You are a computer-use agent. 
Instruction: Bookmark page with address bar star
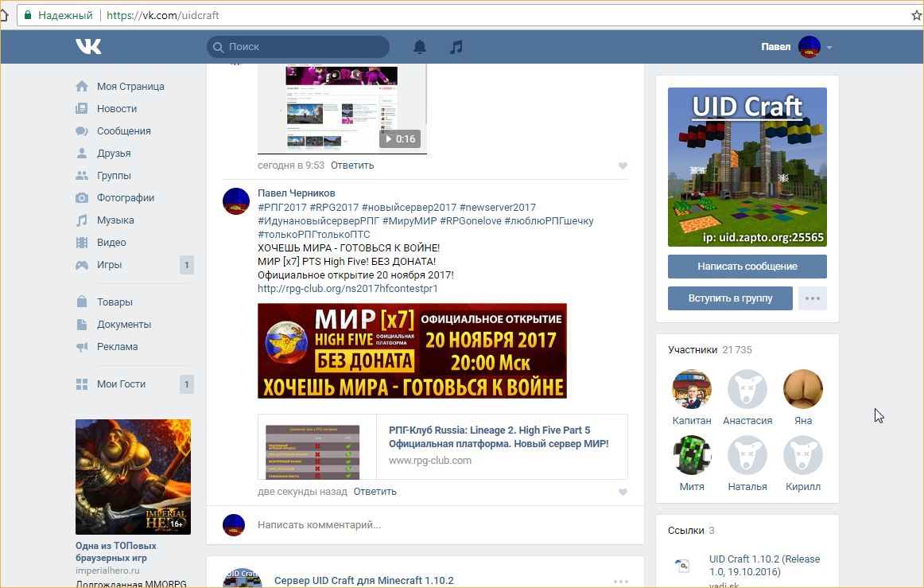click(916, 15)
